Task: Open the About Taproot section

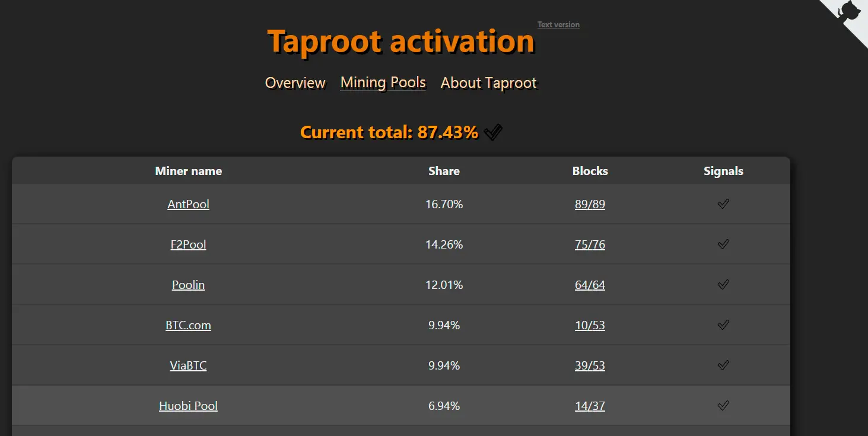Action: [x=488, y=82]
